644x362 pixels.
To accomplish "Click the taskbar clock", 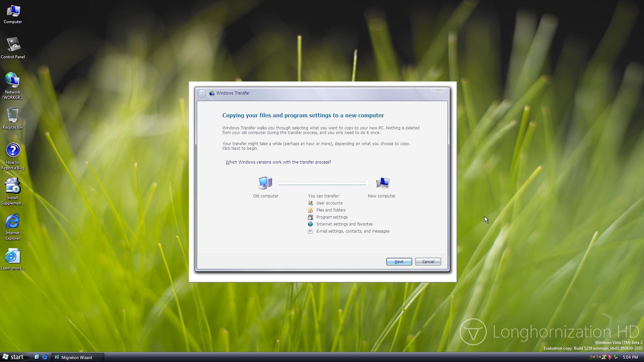I will point(630,357).
